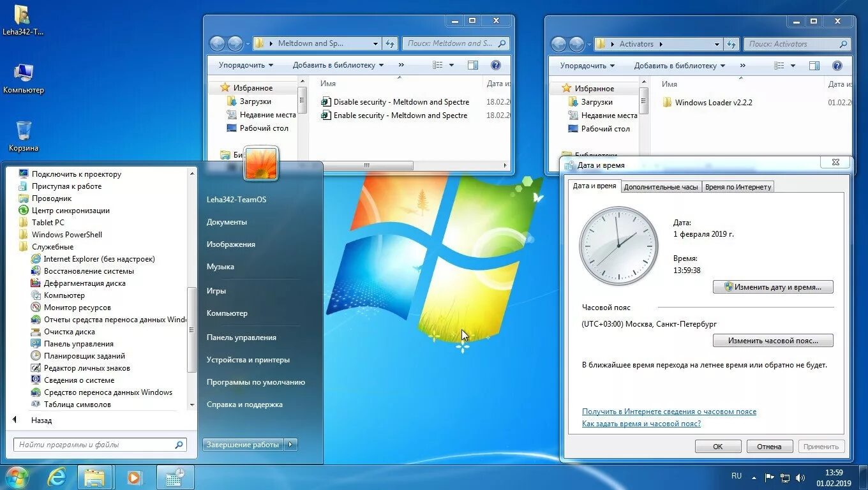Click the volume speaker tray icon

pyautogui.click(x=801, y=477)
